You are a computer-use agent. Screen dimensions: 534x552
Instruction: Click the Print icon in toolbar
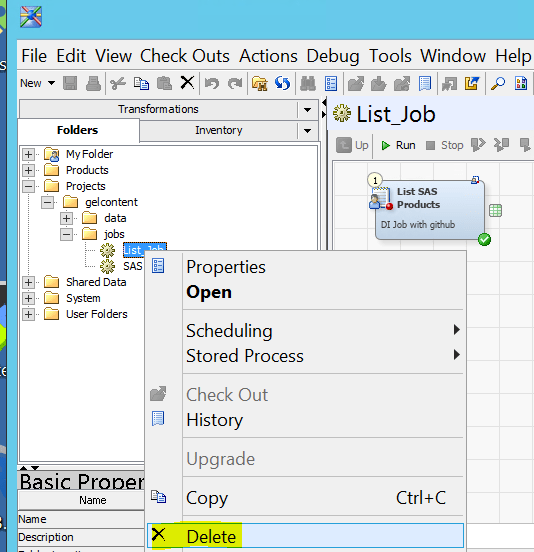(x=93, y=83)
